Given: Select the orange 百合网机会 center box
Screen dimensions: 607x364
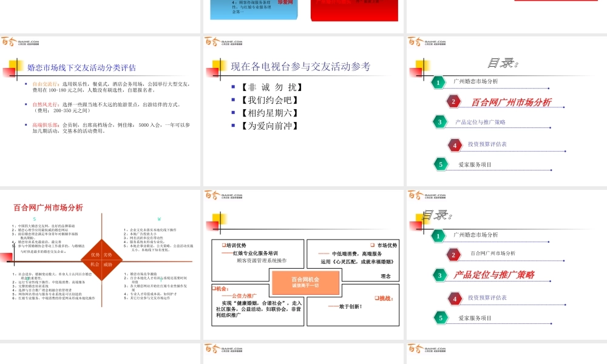Looking at the screenshot, I should [305, 282].
